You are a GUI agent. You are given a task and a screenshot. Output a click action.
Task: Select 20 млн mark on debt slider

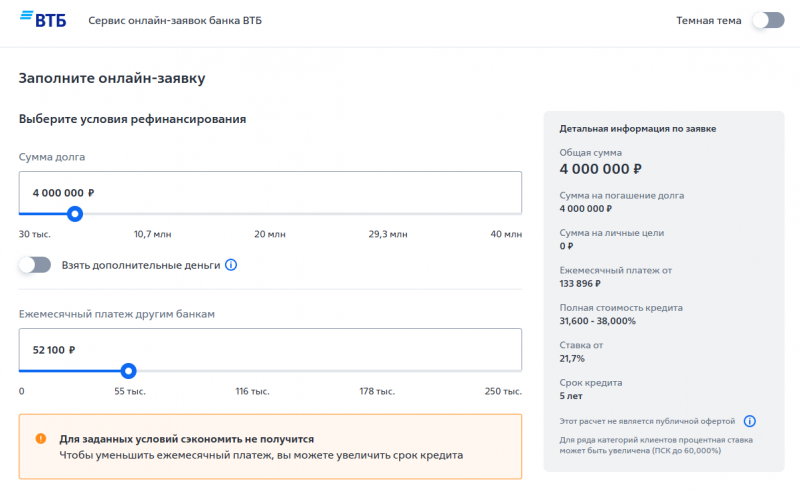point(270,234)
